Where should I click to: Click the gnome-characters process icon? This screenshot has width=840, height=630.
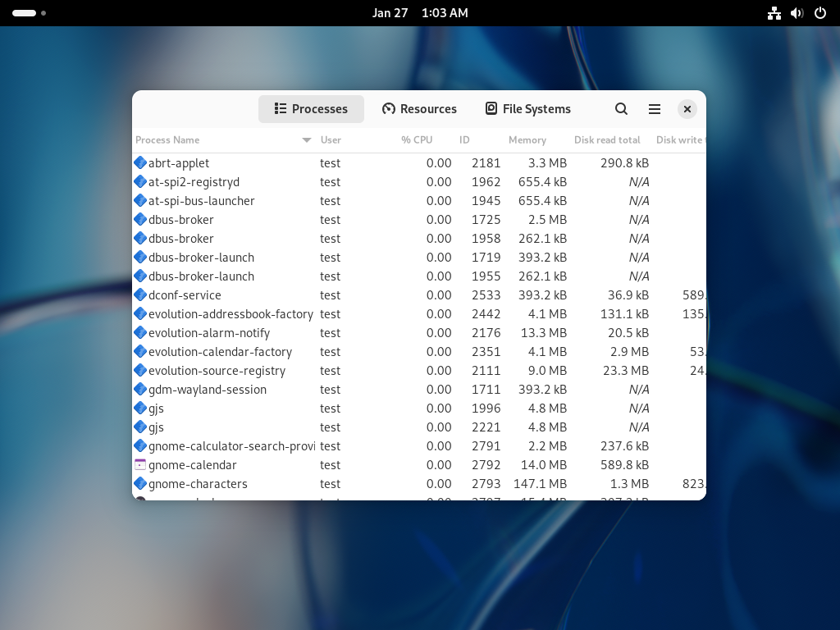point(140,484)
